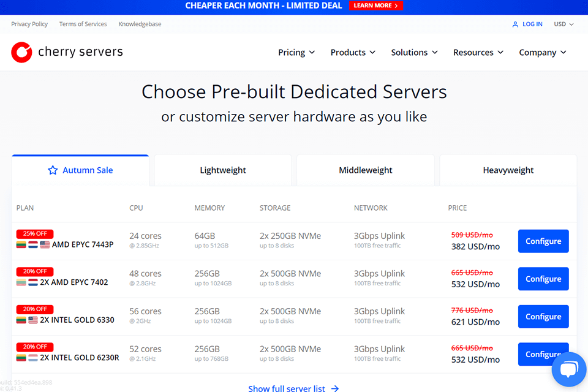The width and height of the screenshot is (588, 392).
Task: Click the user icon beside LOG IN
Action: tap(515, 24)
